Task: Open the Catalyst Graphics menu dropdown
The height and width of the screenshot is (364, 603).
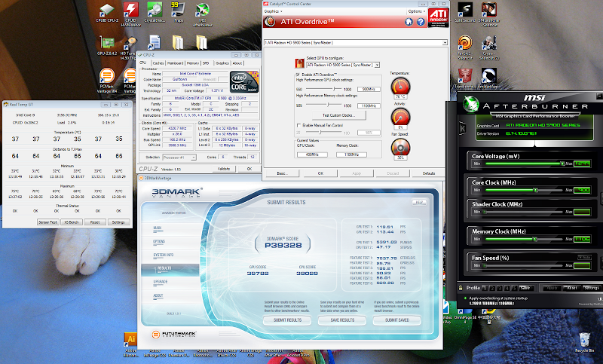Action: [x=273, y=11]
